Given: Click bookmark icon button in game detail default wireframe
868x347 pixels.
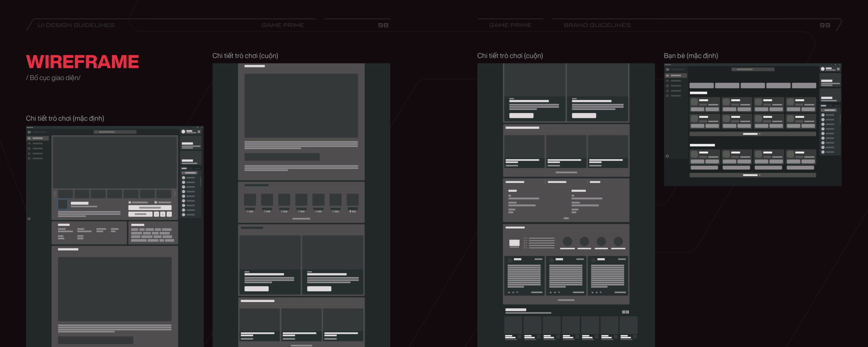Looking at the screenshot, I should 156,214.
